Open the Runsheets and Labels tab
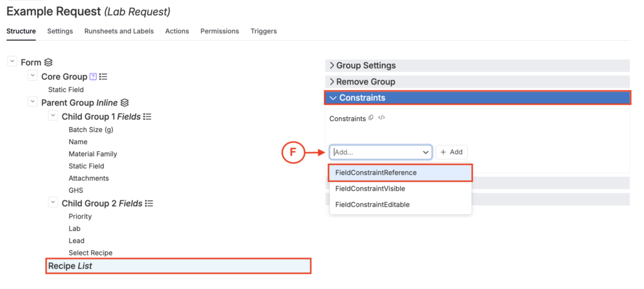The height and width of the screenshot is (289, 644). pyautogui.click(x=119, y=31)
